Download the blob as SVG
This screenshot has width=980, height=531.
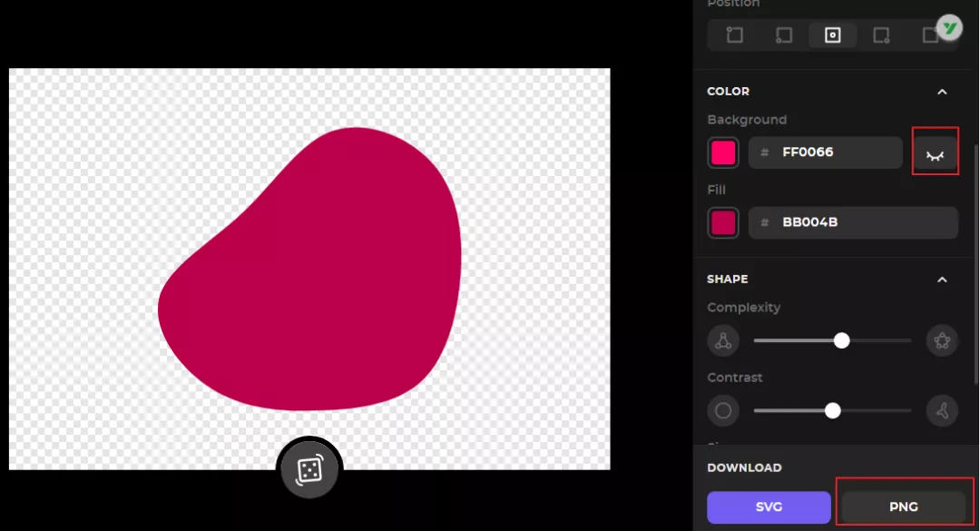pos(769,507)
